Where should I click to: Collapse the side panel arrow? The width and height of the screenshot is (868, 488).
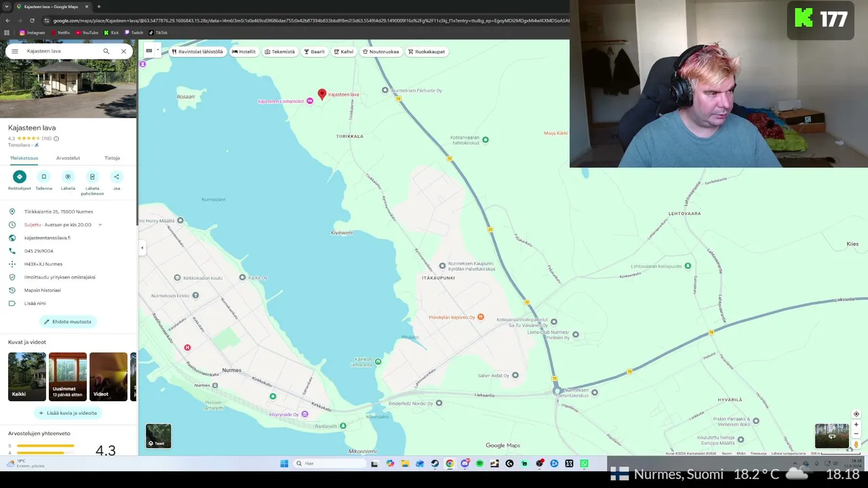click(142, 248)
